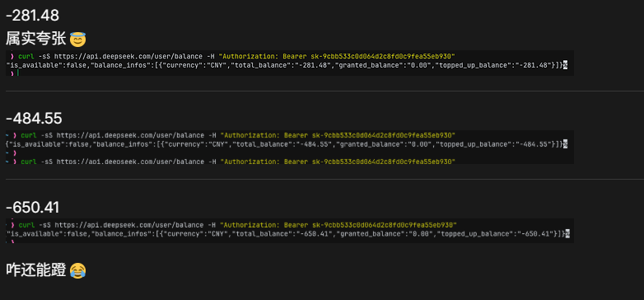644x300 pixels.
Task: Click the highlighted % marker ending the -484.55 output
Action: (x=566, y=144)
